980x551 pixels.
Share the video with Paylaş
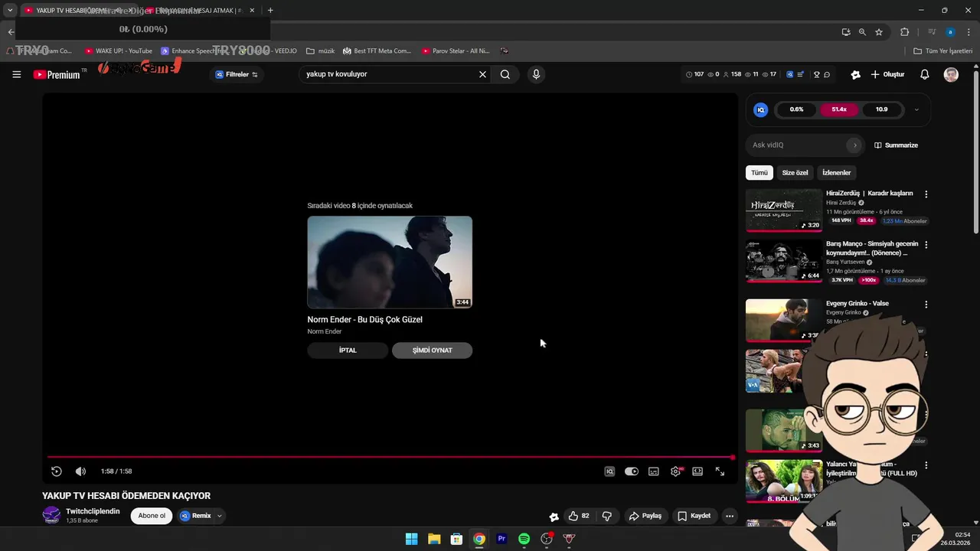pyautogui.click(x=645, y=516)
